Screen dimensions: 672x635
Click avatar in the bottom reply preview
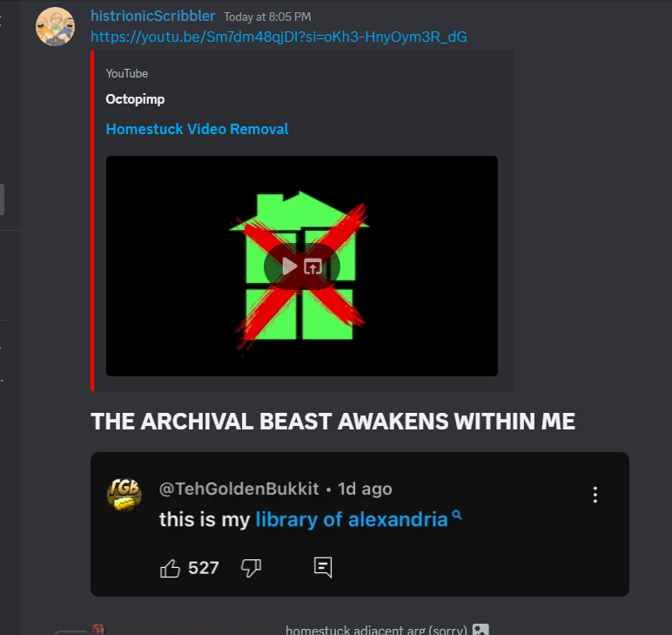(x=98, y=630)
